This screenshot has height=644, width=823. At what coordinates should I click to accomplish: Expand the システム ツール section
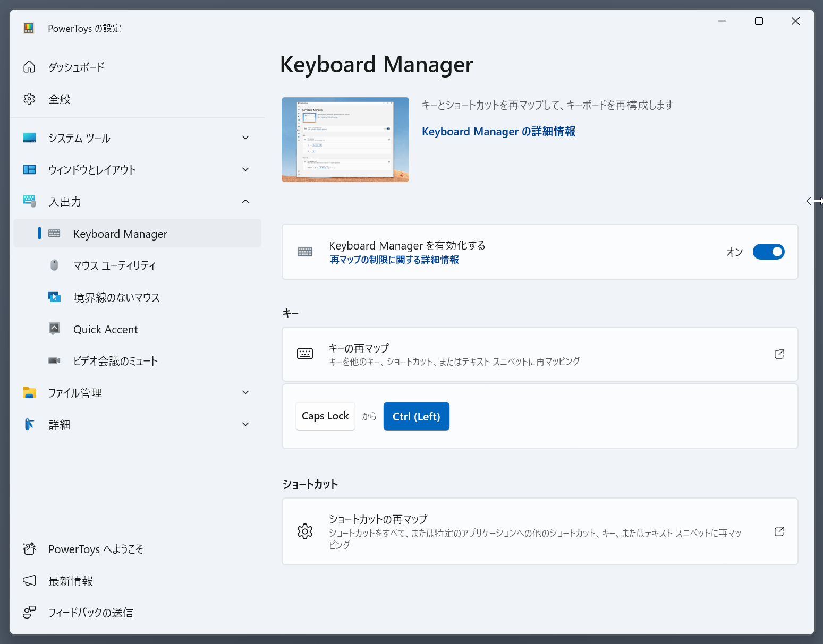click(x=245, y=138)
